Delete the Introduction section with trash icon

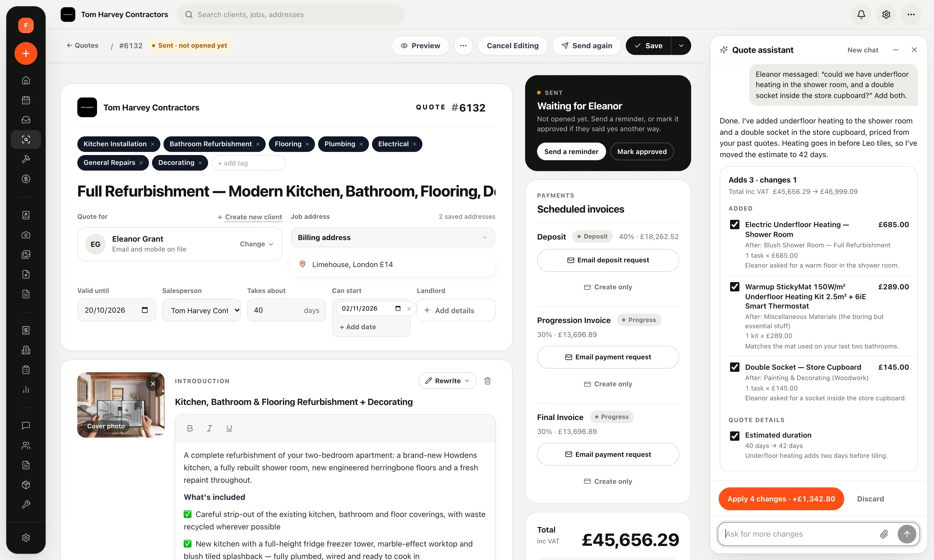[487, 381]
